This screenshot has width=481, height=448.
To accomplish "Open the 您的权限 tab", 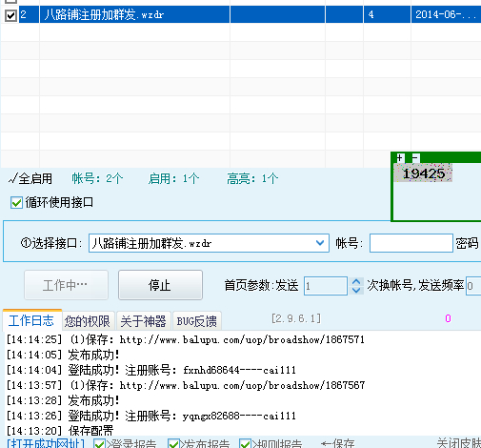I will pyautogui.click(x=88, y=321).
